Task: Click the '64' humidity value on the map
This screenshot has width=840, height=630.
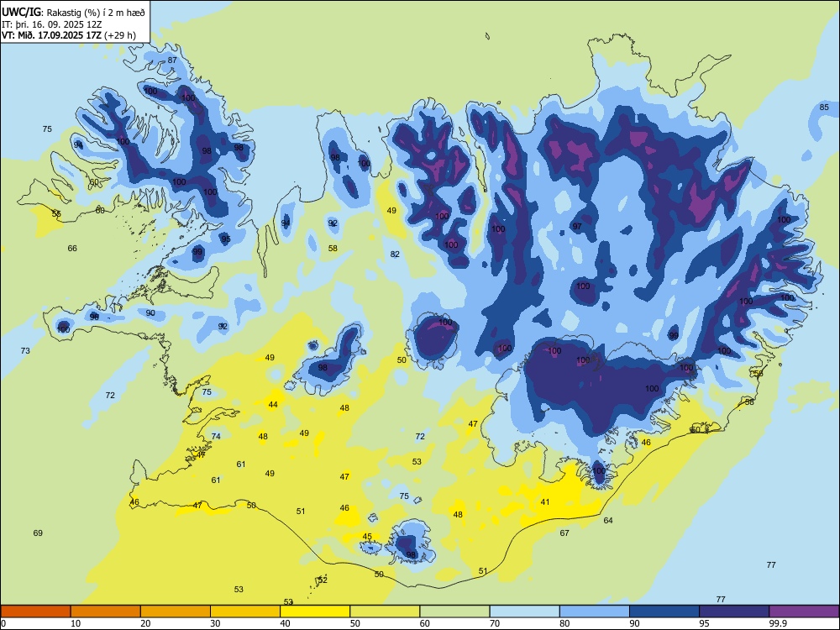Action: click(608, 520)
